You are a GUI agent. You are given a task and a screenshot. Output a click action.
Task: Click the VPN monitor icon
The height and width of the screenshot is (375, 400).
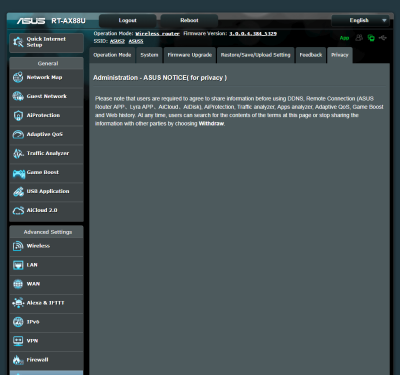pyautogui.click(x=18, y=341)
